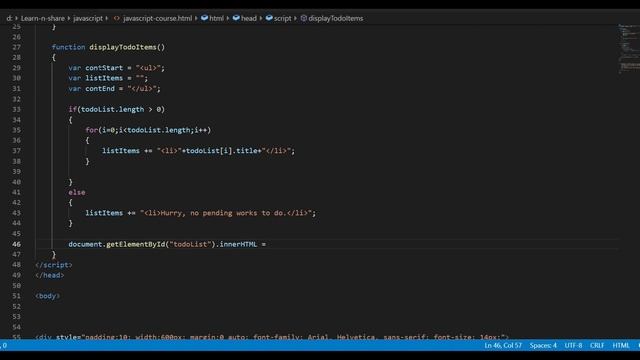Click the minimap code overview
The width and height of the screenshot is (640, 360).
(628, 49)
